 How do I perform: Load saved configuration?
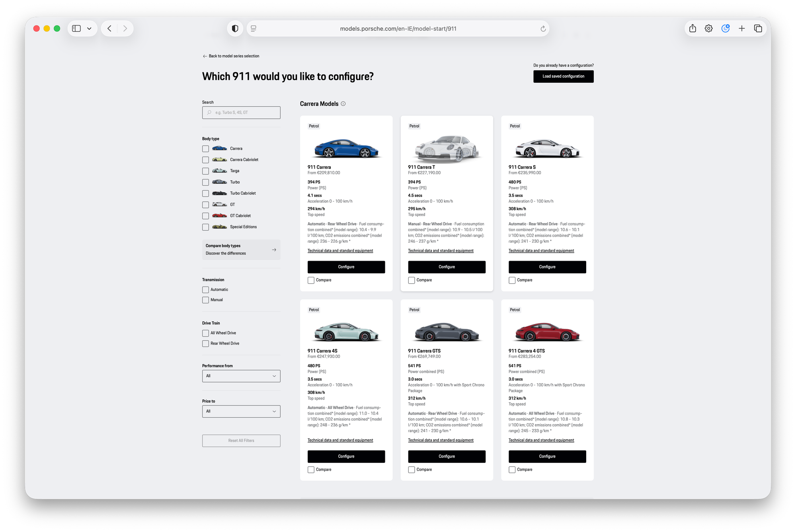click(563, 76)
